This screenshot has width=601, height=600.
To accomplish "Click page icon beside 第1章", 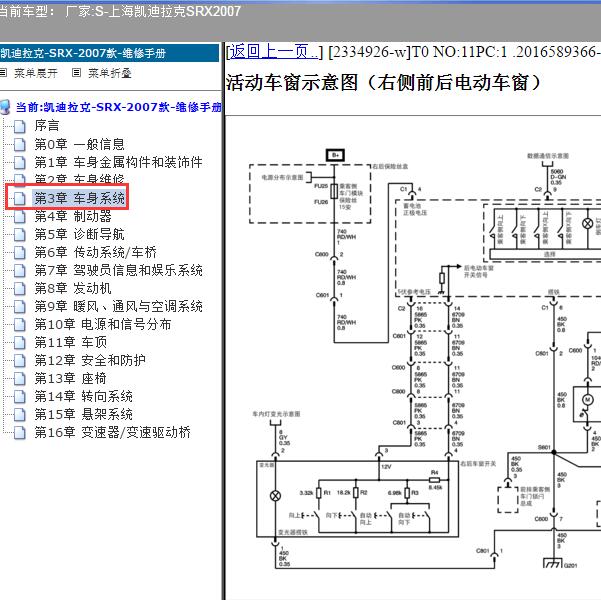I will [20, 162].
